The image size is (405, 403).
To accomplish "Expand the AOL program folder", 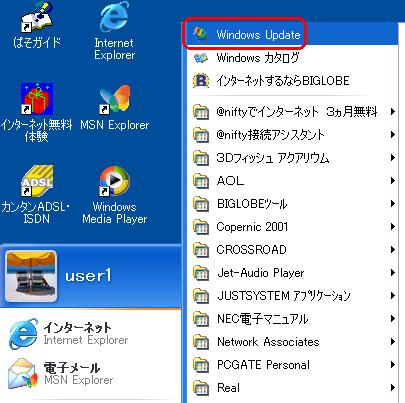I will click(x=293, y=181).
